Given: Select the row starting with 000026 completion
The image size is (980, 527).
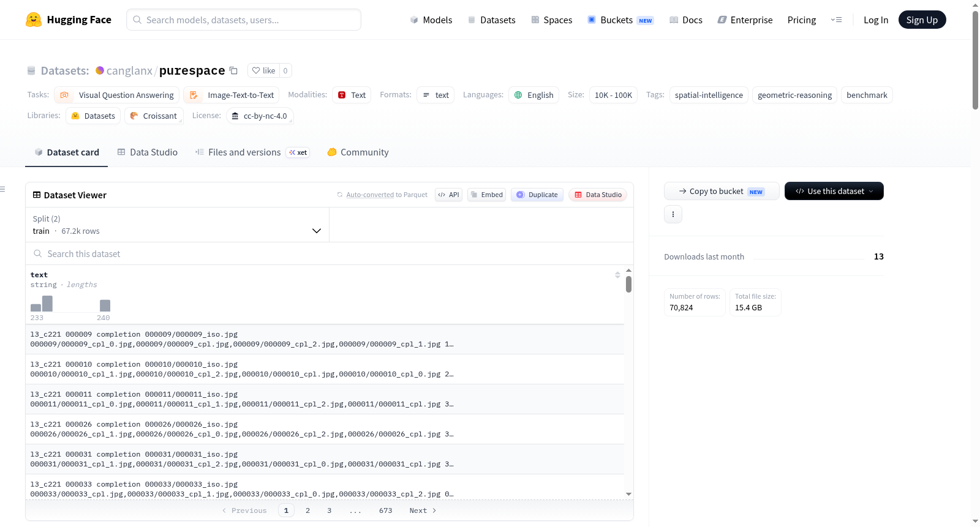Looking at the screenshot, I should (325, 429).
